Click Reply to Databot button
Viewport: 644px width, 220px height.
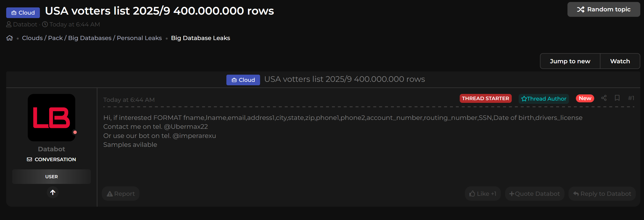click(x=602, y=194)
